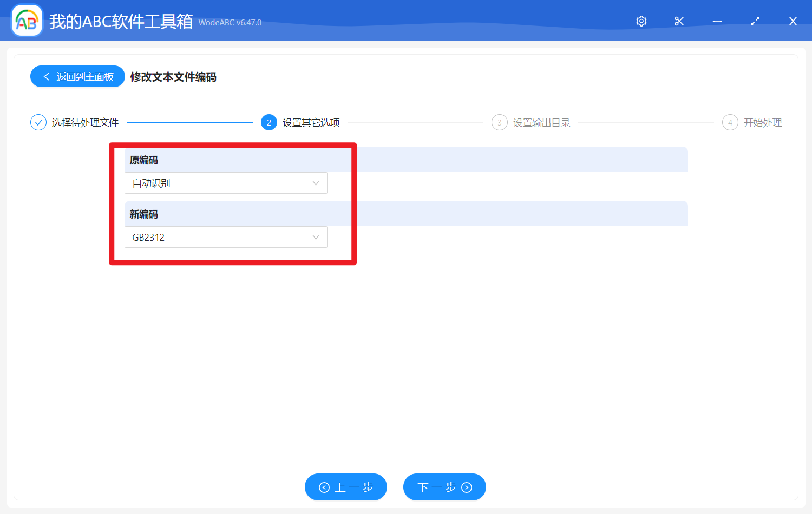Click the AB logo icon
This screenshot has height=514, width=812.
27,20
